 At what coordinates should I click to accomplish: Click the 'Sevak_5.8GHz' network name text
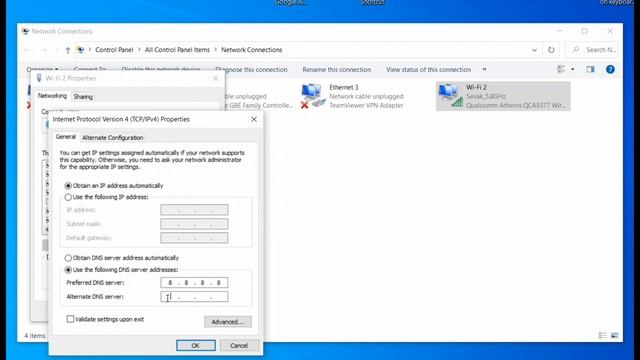tap(486, 96)
